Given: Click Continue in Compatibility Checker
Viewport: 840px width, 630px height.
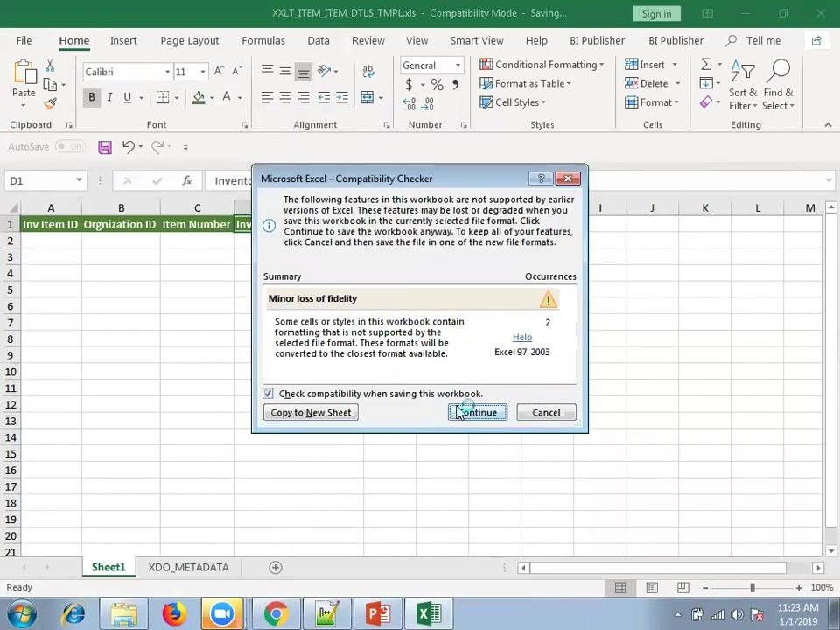Looking at the screenshot, I should (x=478, y=412).
